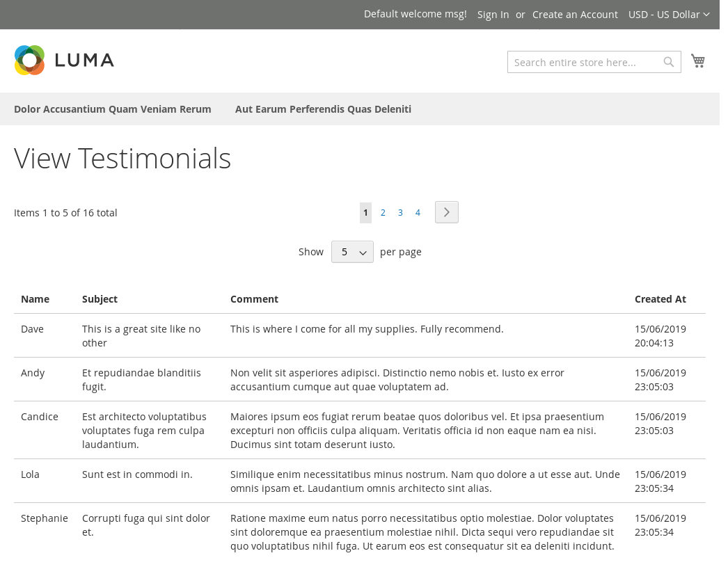Viewport: 728px width, 567px height.
Task: Go to testimonials page 3
Action: click(x=400, y=212)
